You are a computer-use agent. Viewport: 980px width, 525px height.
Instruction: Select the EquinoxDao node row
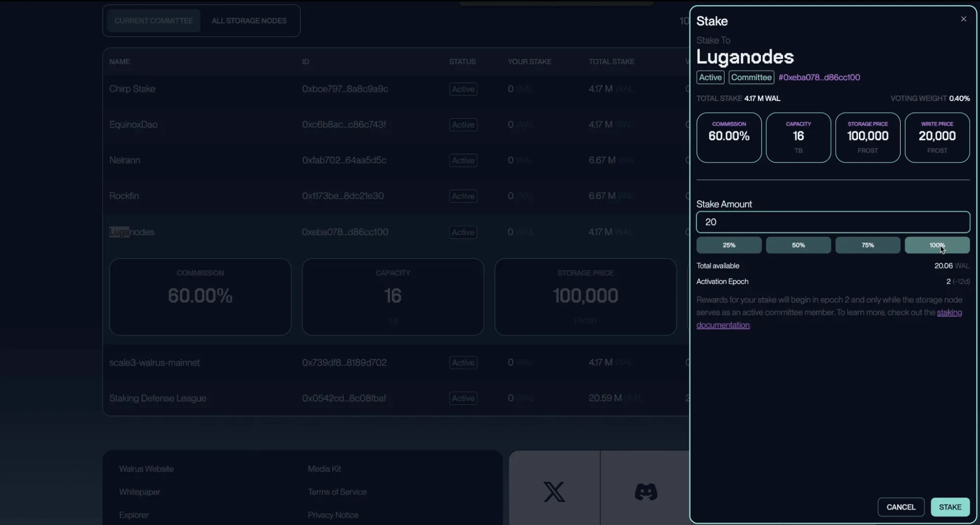click(396, 125)
